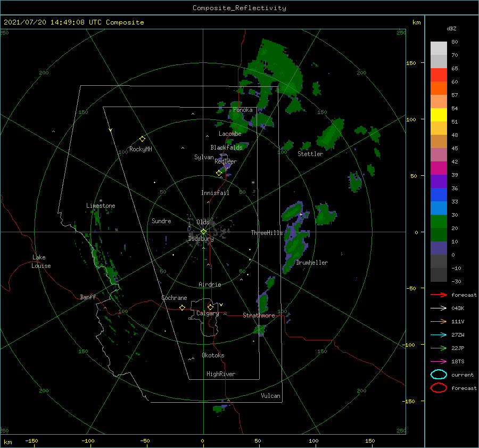Click the green storm cell northeast of Stettler

331,134
